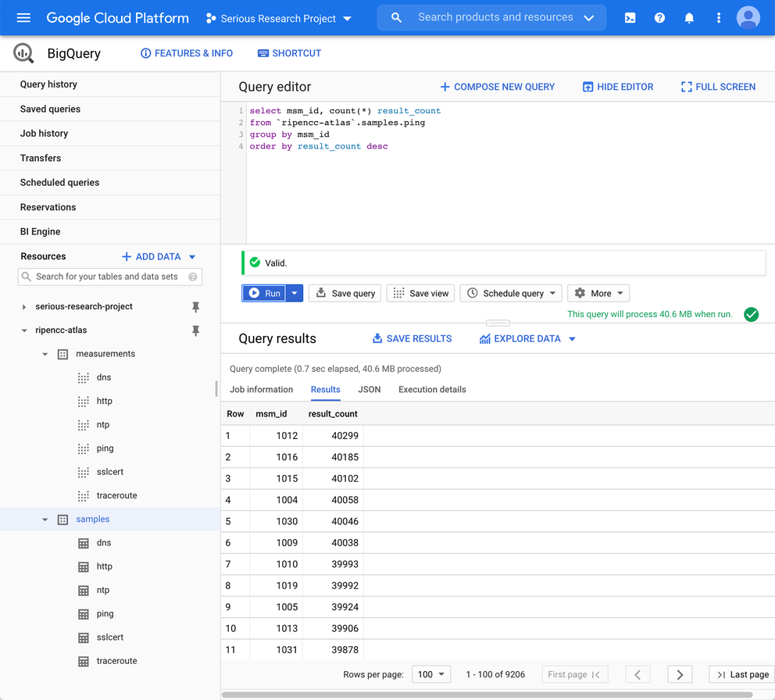View notifications bell icon
The height and width of the screenshot is (700, 775).
pyautogui.click(x=689, y=18)
